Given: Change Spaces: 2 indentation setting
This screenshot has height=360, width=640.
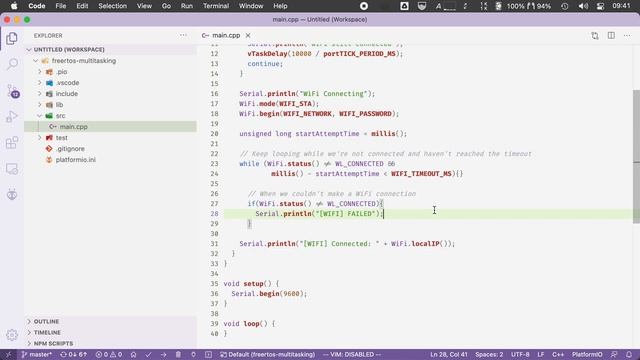Looking at the screenshot, I should point(489,354).
